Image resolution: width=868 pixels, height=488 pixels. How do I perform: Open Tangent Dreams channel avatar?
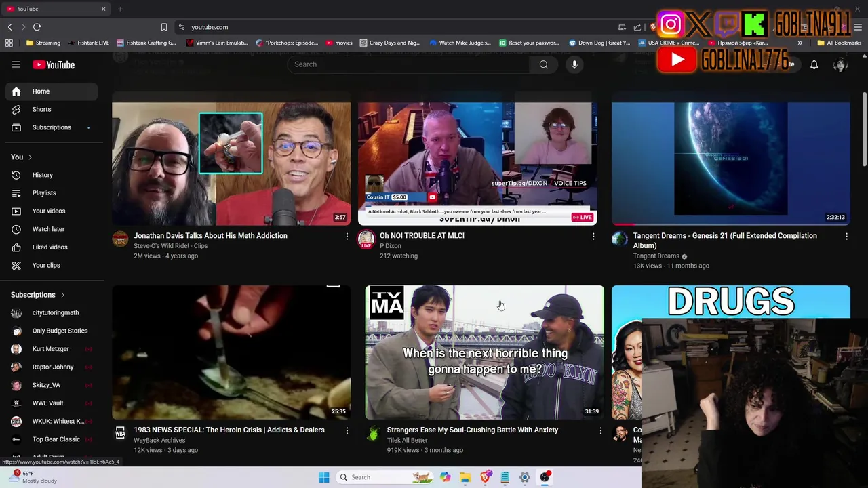[620, 239]
